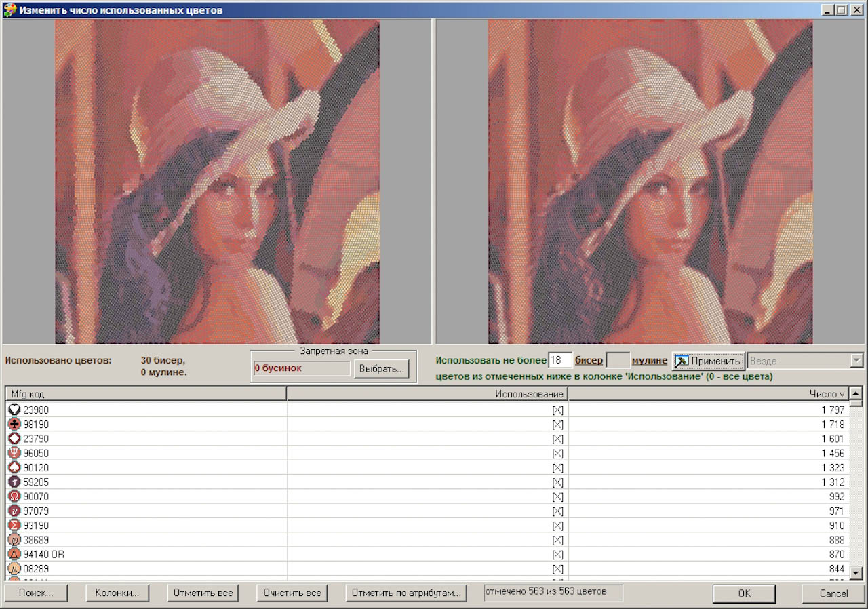
Task: Click the 'мулине' underlined label
Action: [649, 361]
